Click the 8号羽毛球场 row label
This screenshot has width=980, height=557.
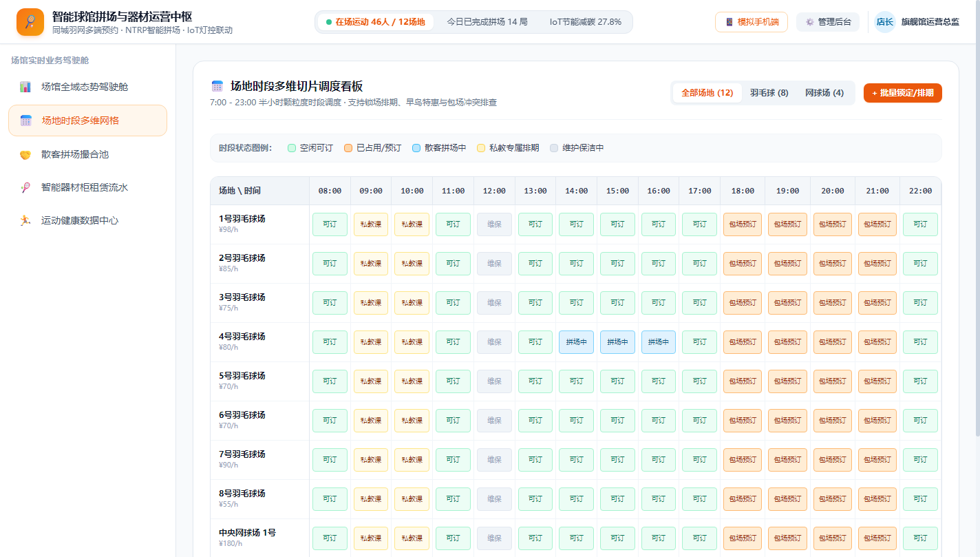[242, 494]
